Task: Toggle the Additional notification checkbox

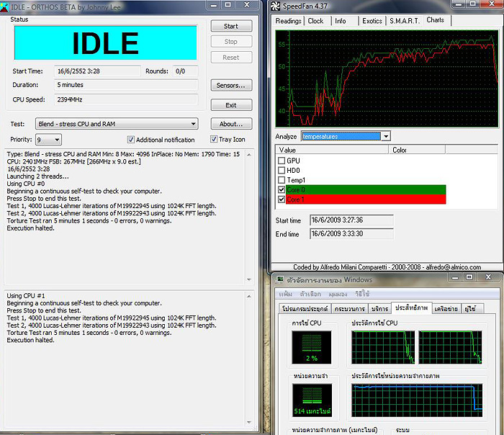Action: 131,140
